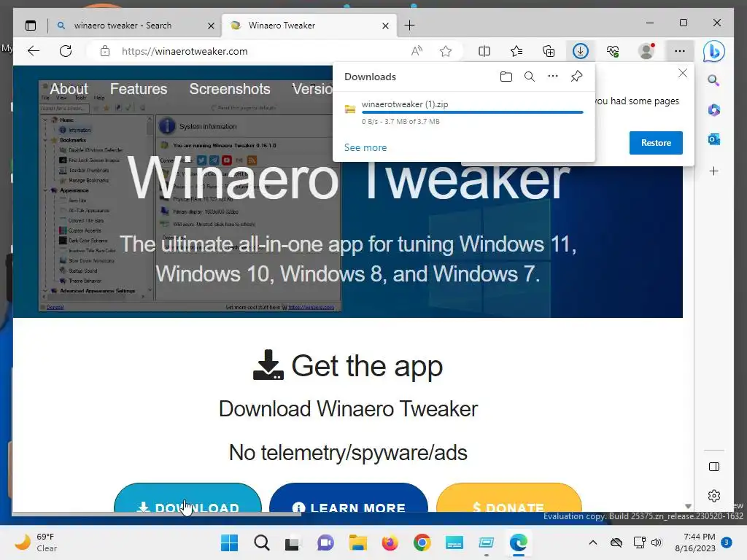Launch Chrome from taskbar
The width and height of the screenshot is (747, 560).
coord(422,542)
